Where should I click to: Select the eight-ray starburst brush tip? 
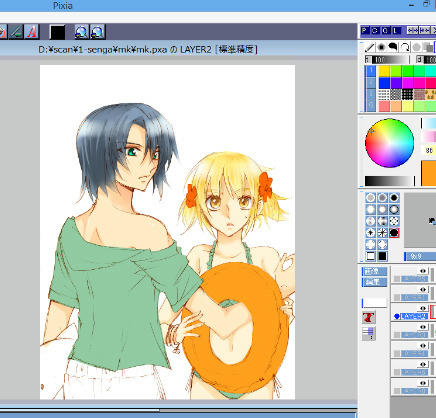[382, 233]
